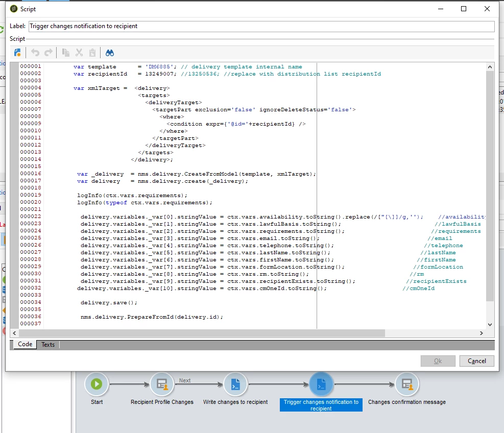Click the <deliveryTarget> opening tag

click(174, 103)
